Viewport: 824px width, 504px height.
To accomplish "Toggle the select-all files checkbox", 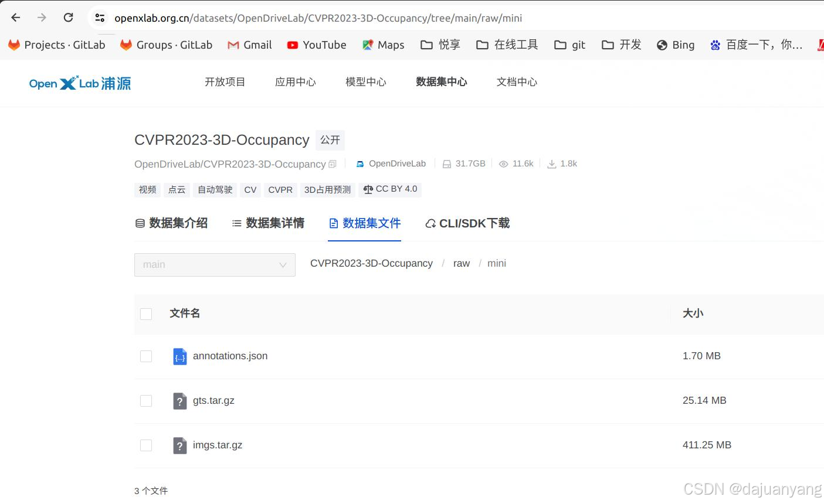I will tap(146, 314).
